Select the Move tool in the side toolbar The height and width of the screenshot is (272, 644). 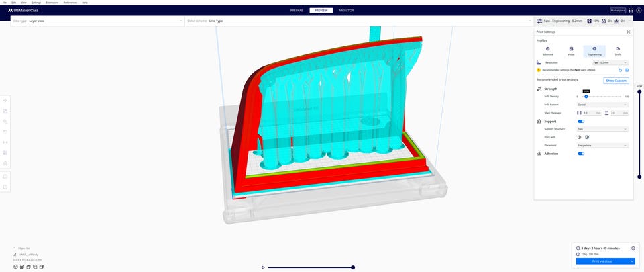tap(5, 101)
